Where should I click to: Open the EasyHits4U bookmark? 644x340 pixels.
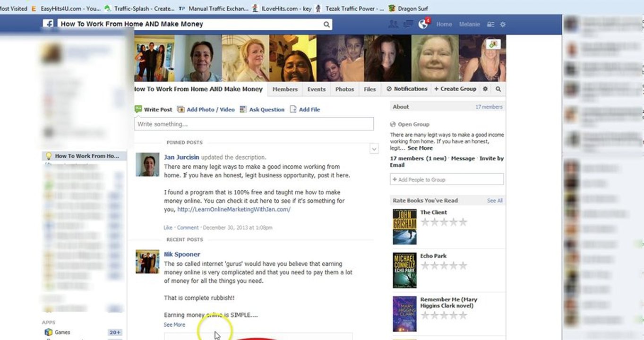(65, 8)
